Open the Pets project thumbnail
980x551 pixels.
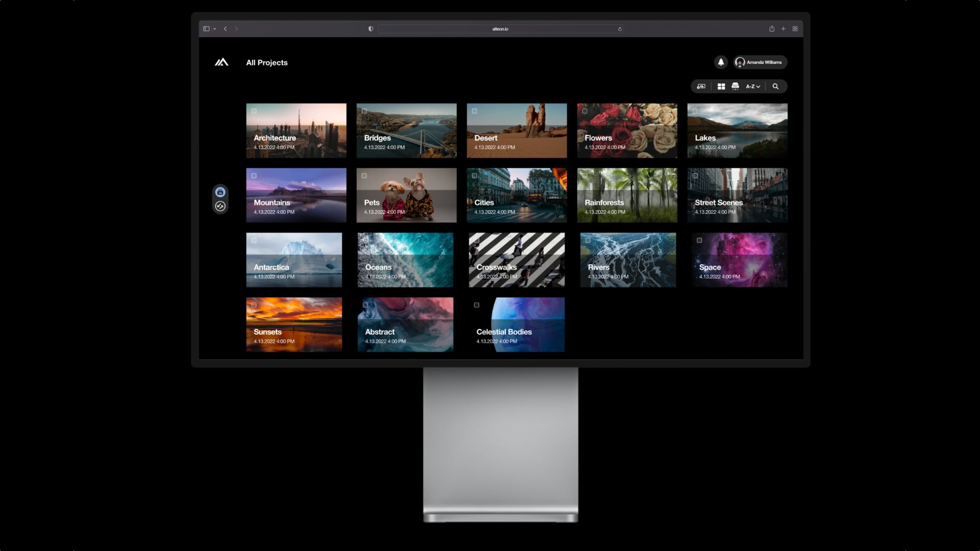406,195
